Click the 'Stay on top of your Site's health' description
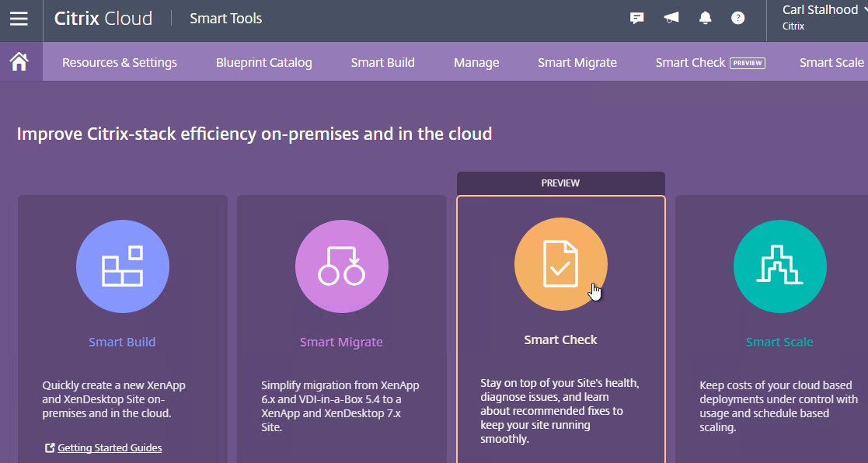The width and height of the screenshot is (868, 463). [559, 411]
